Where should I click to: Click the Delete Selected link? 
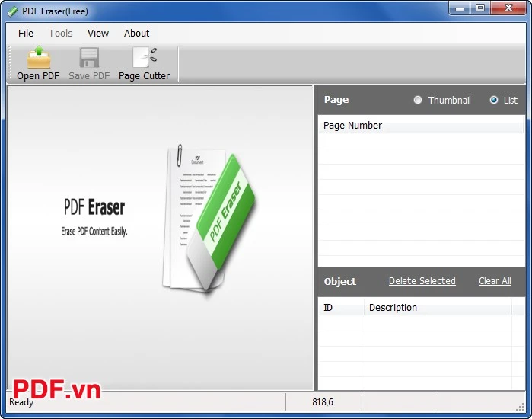[422, 281]
